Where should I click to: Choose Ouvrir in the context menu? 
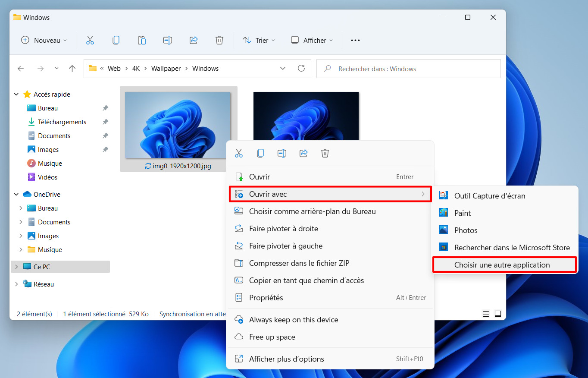[330, 177]
